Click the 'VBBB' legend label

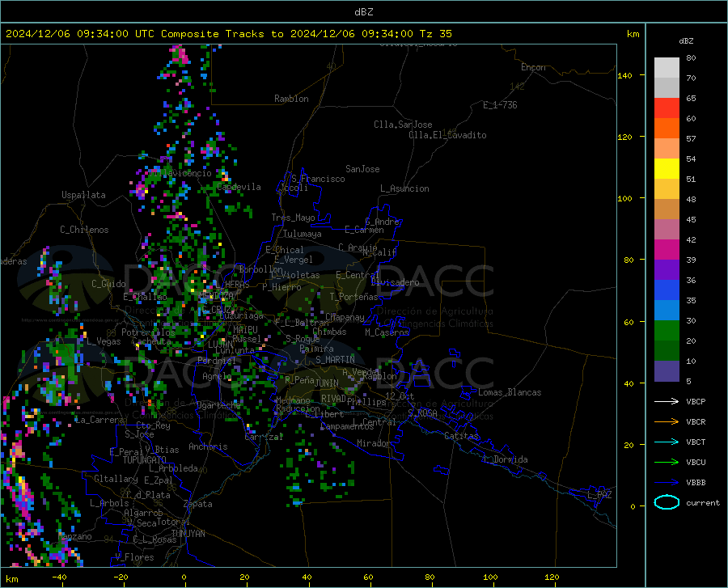pos(696,483)
